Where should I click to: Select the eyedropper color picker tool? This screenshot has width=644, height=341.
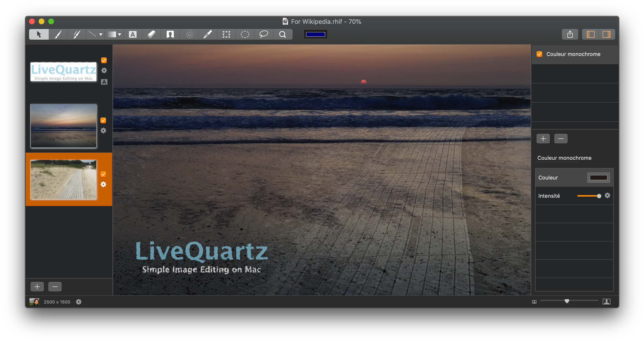pyautogui.click(x=207, y=34)
